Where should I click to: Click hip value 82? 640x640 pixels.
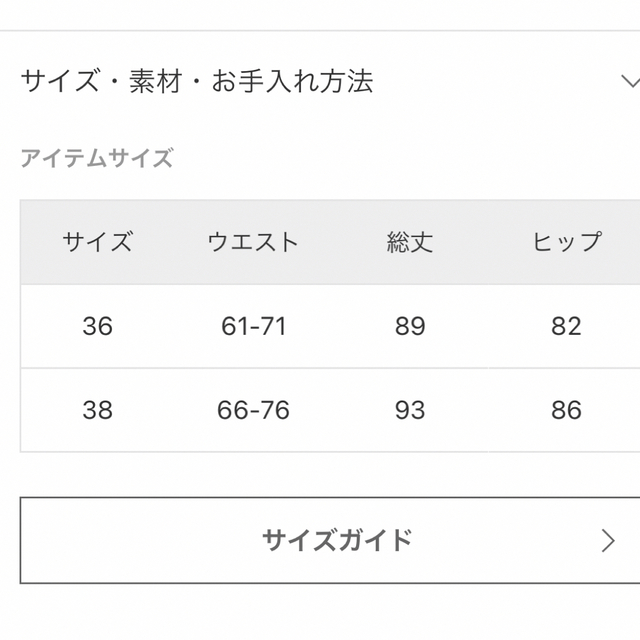[x=566, y=326]
